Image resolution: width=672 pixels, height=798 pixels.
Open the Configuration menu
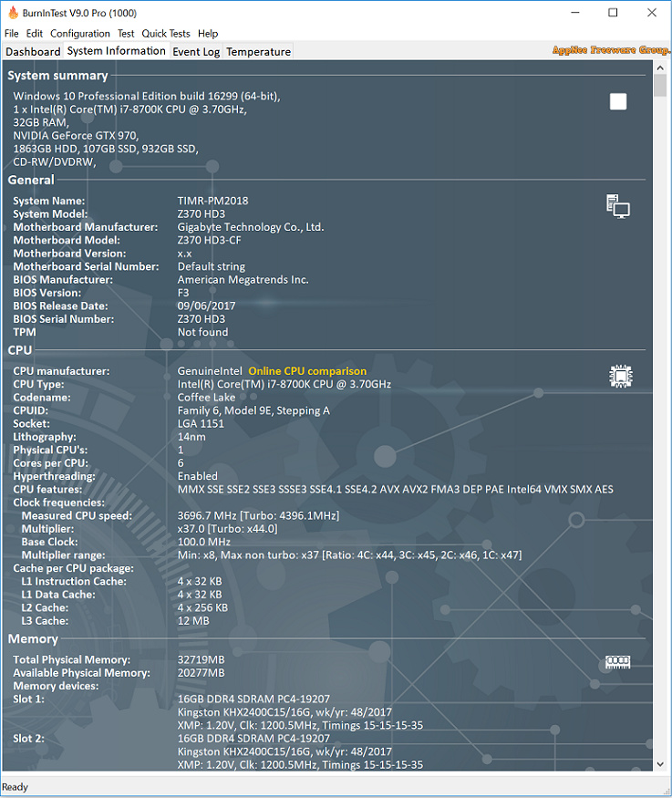pyautogui.click(x=80, y=34)
